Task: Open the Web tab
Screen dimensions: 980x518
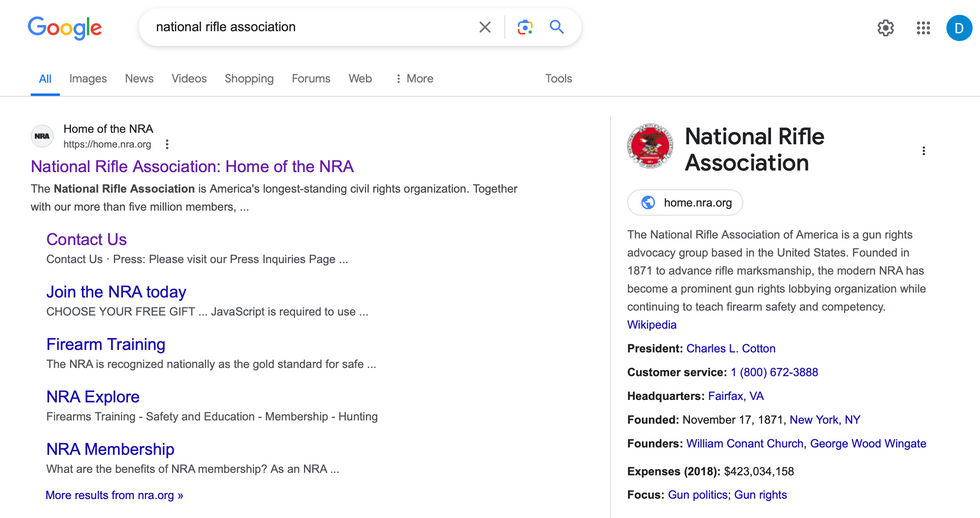Action: pos(360,79)
